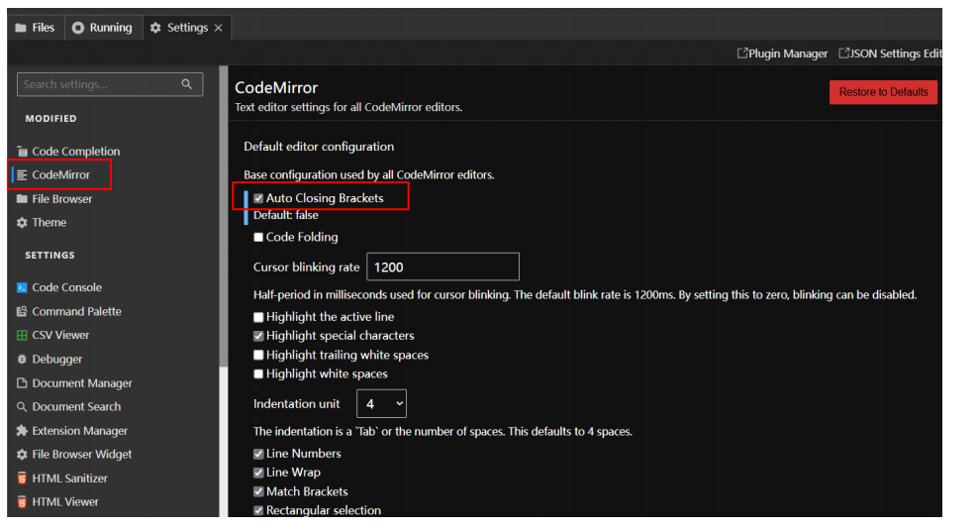Open the Indentation unit dropdown

point(381,403)
